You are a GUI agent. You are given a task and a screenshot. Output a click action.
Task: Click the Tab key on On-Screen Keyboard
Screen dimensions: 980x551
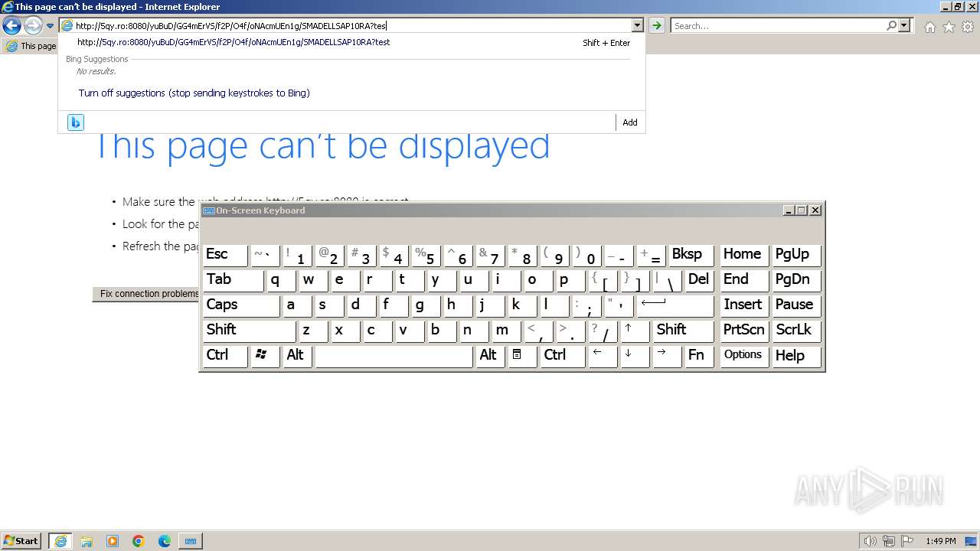(234, 280)
